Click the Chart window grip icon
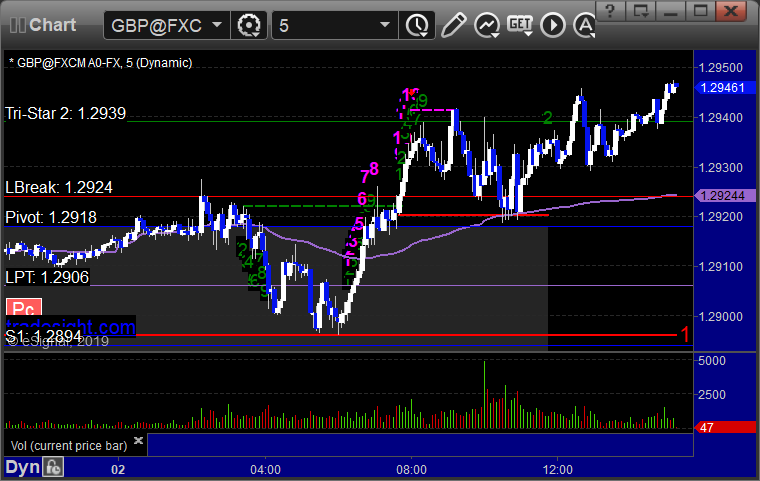 (17, 25)
